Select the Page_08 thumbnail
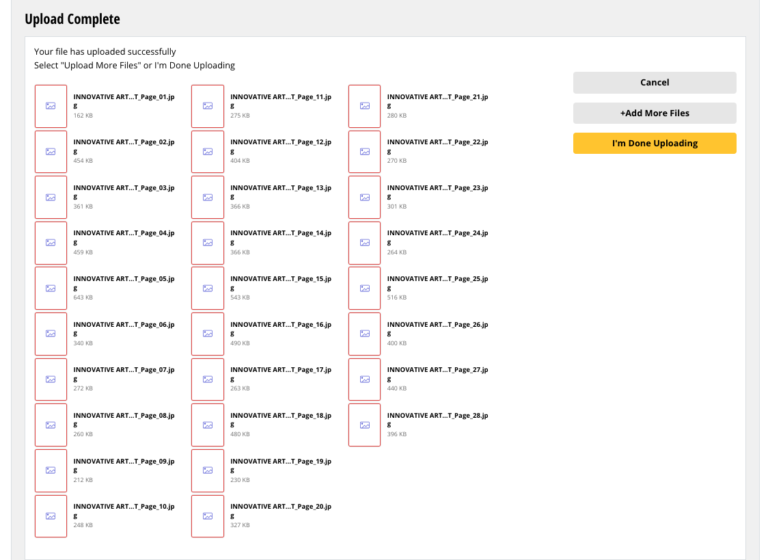This screenshot has height=560, width=768. (51, 425)
